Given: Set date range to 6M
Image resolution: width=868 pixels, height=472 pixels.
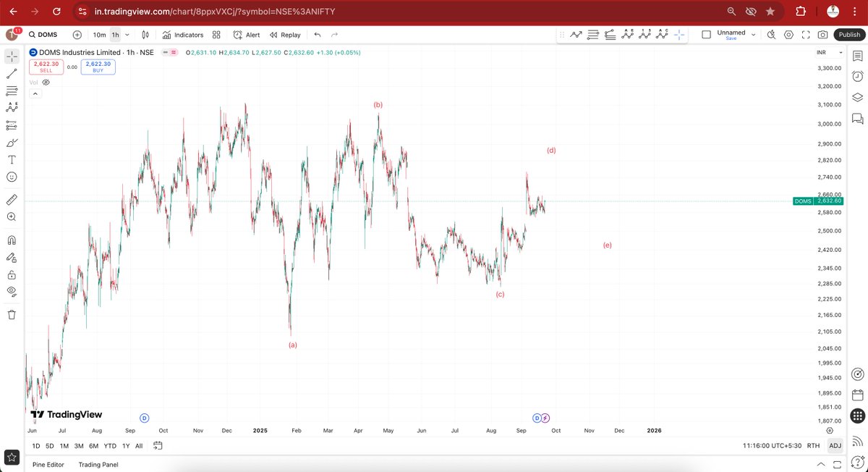Looking at the screenshot, I should pos(94,446).
